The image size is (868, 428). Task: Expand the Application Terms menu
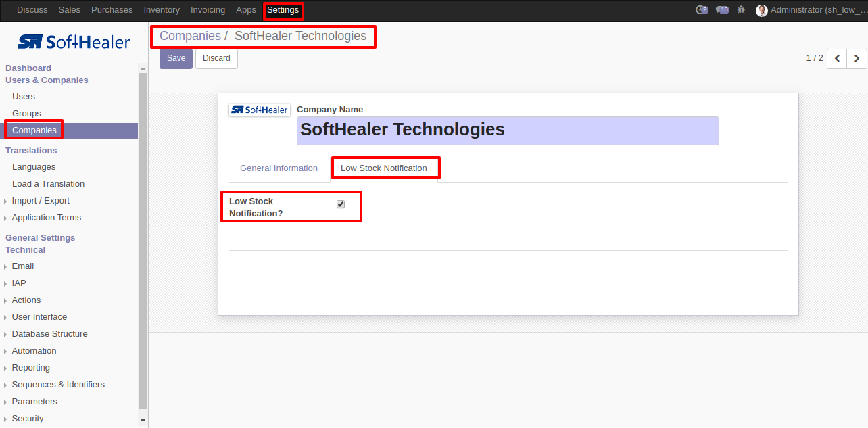pos(46,218)
